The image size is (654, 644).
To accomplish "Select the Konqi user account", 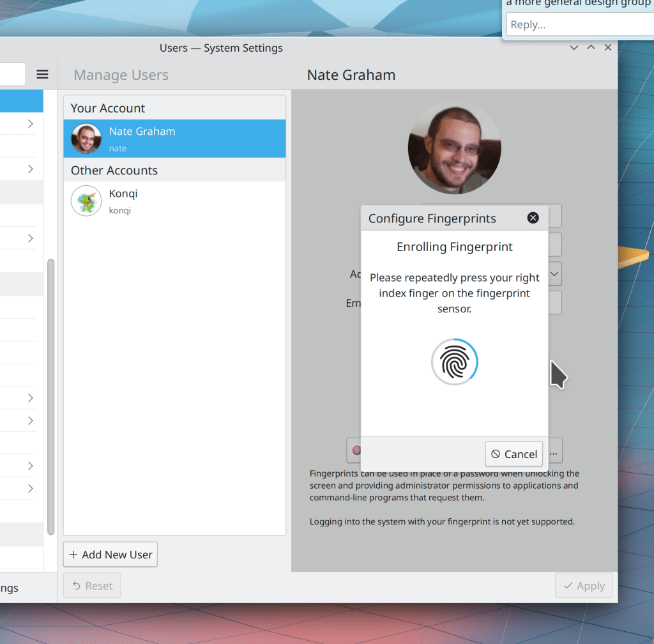I will coord(174,201).
